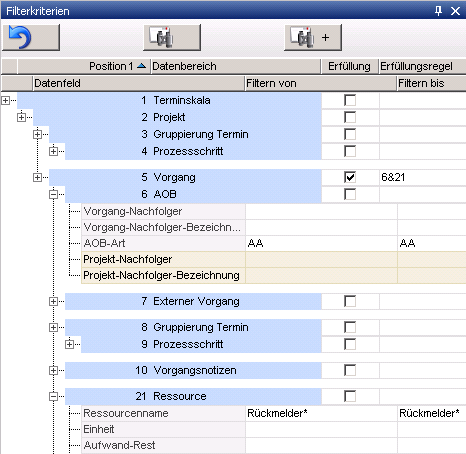Image resolution: width=466 pixels, height=454 pixels.
Task: Expand the Terminskala tree node
Action: 5,100
